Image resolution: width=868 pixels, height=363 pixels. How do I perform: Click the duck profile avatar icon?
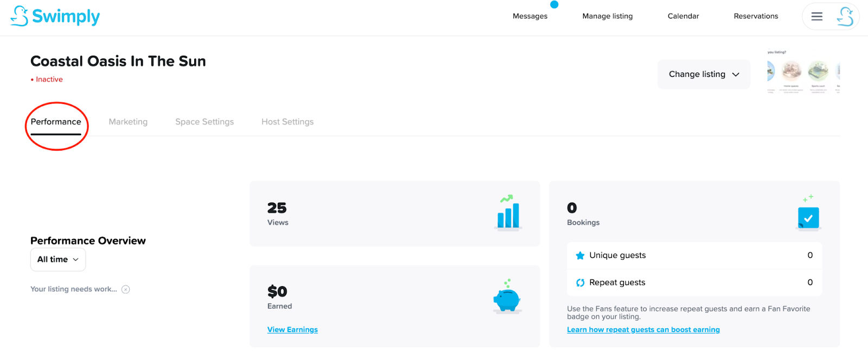point(845,16)
